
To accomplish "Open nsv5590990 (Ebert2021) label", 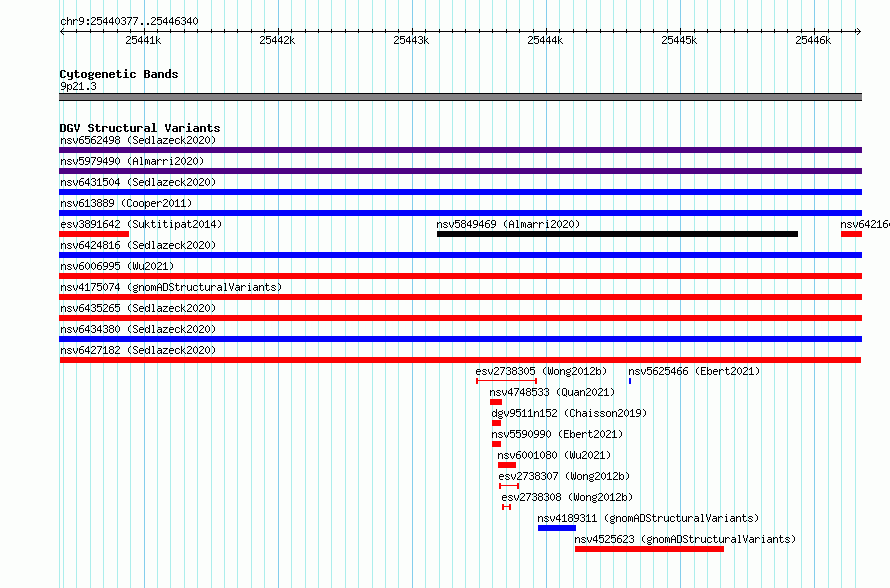I will [x=557, y=434].
